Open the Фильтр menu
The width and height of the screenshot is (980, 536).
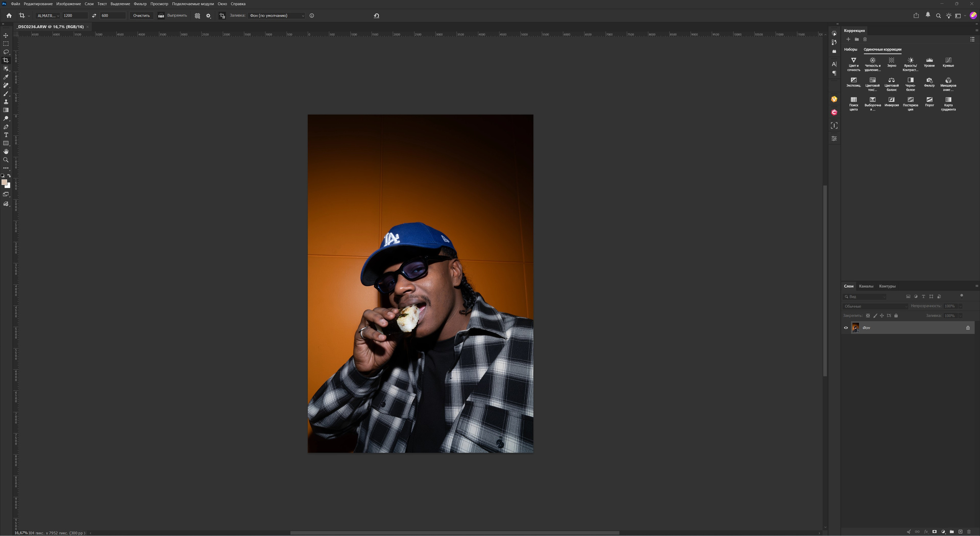[140, 4]
